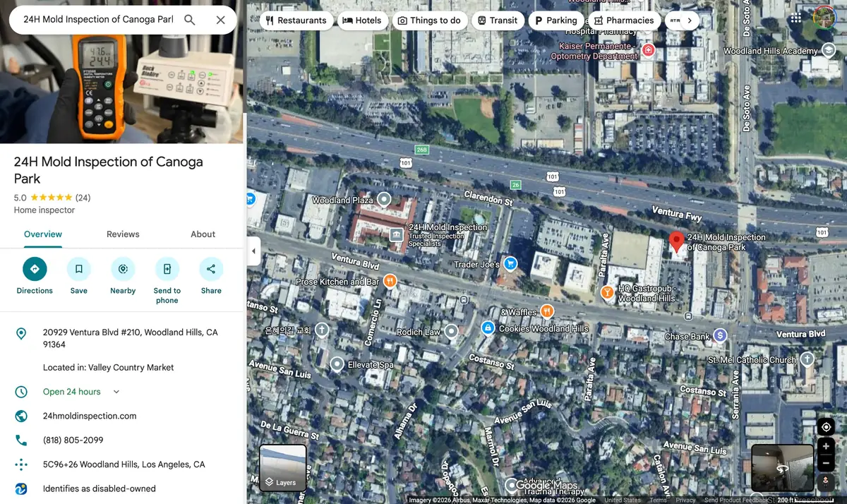Select the Parking chip
847x504 pixels.
556,20
